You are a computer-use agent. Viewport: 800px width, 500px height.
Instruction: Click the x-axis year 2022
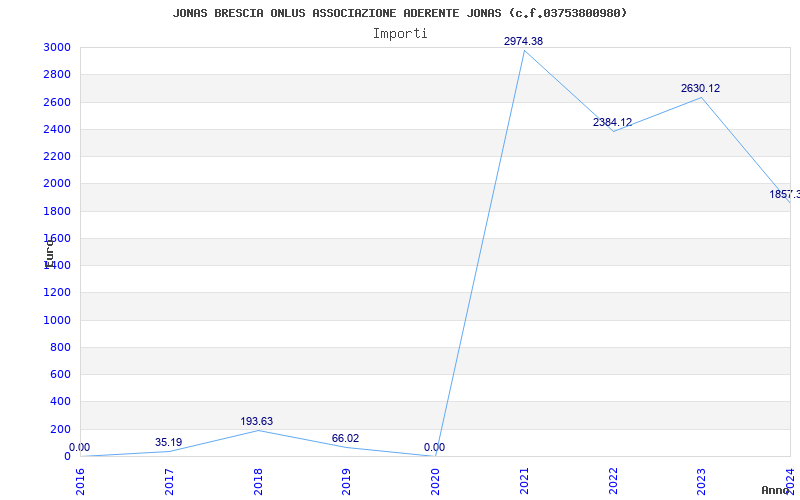coord(613,482)
